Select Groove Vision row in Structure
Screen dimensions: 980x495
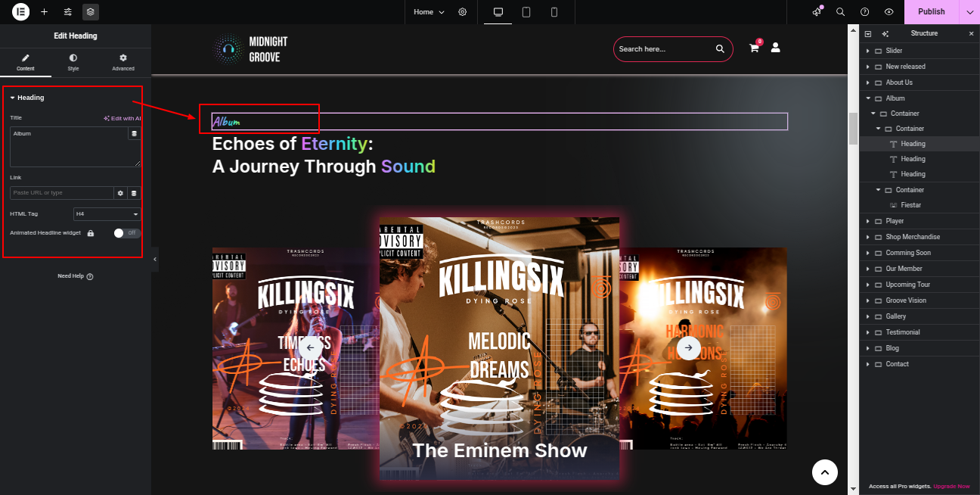[920, 300]
